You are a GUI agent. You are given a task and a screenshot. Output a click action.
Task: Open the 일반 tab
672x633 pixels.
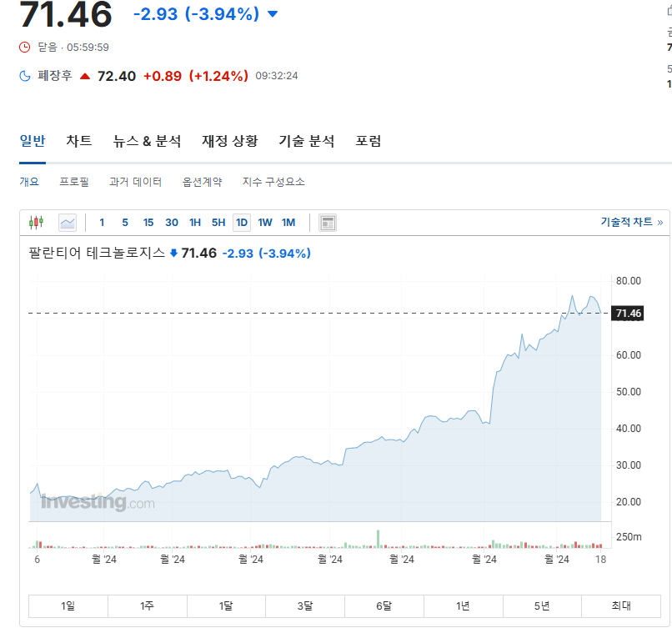(x=33, y=141)
